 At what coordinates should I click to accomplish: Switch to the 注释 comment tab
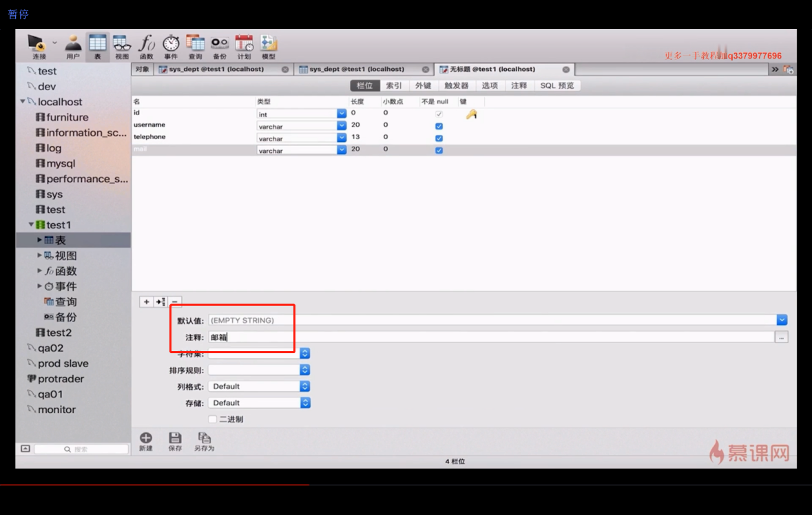[x=519, y=85]
